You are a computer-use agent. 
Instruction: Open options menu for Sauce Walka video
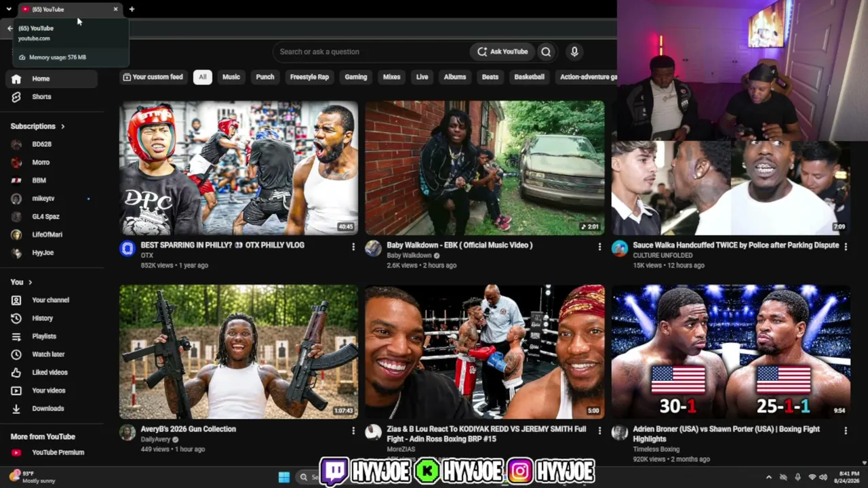[x=846, y=247]
